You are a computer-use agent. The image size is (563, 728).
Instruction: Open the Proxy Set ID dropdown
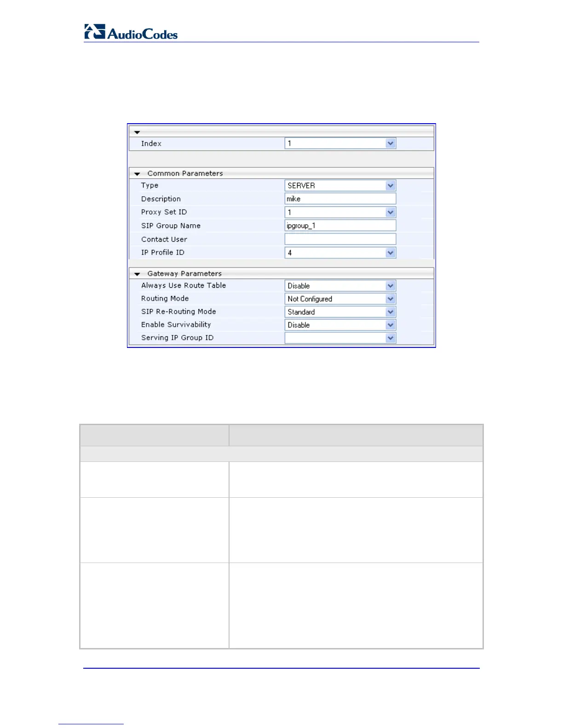coord(340,212)
